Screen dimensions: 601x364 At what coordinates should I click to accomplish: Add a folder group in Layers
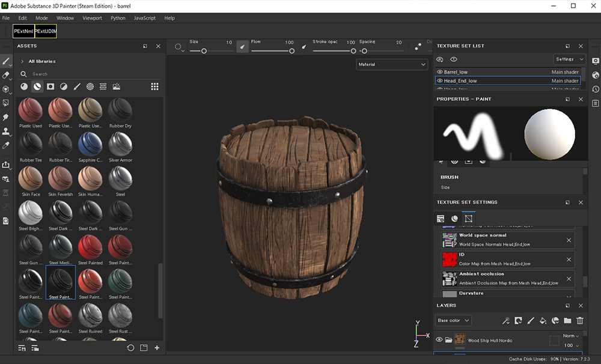coord(567,321)
